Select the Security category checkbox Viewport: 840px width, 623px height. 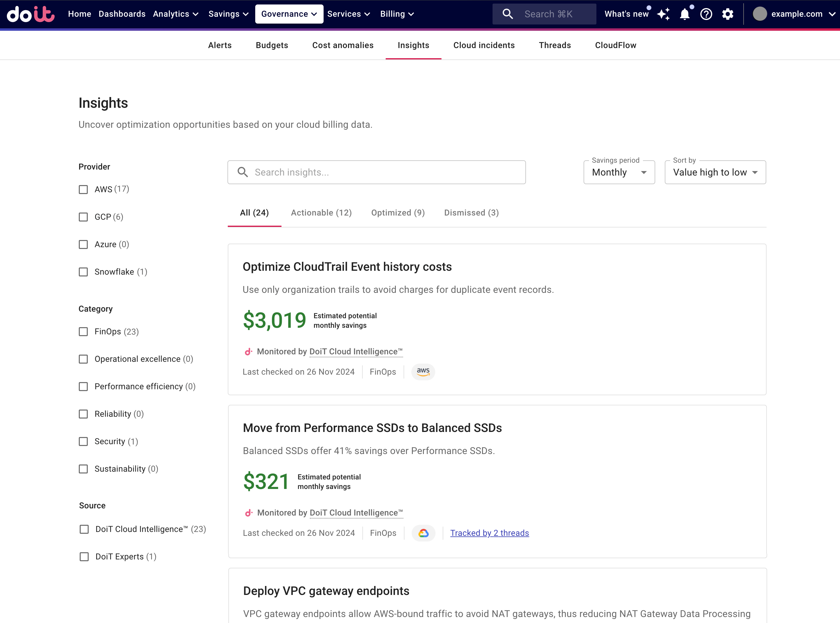[x=83, y=442]
